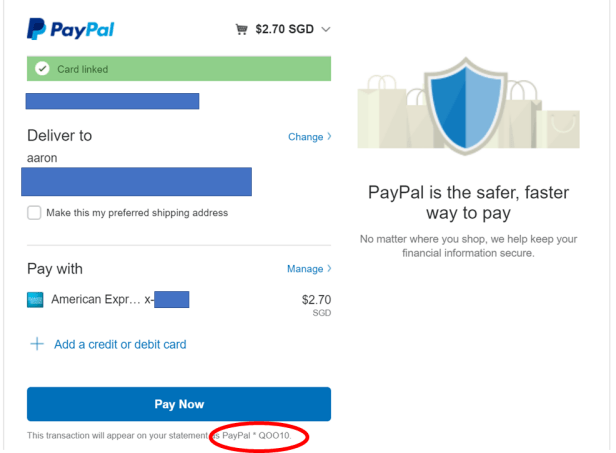
Task: Click the green Card linked banner
Action: click(x=179, y=69)
